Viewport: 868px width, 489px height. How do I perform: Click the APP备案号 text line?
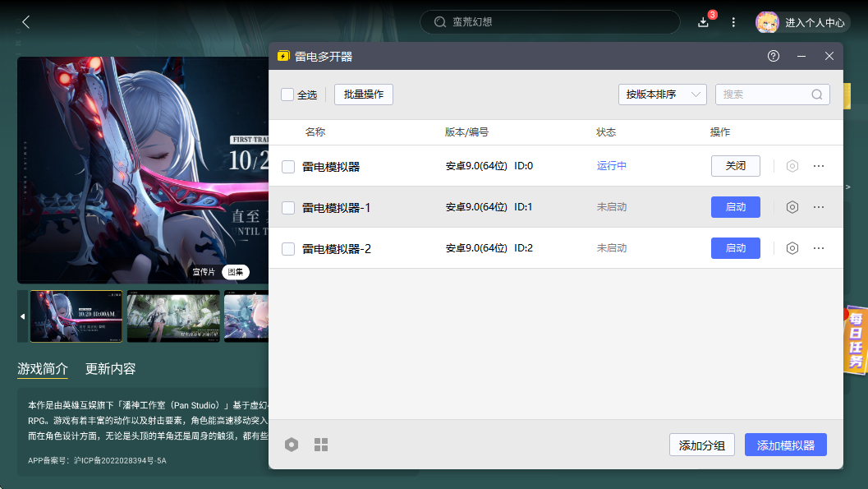[98, 460]
